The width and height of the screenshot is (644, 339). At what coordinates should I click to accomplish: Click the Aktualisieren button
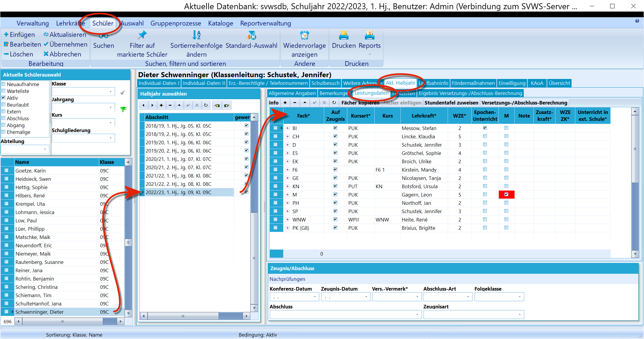[65, 34]
